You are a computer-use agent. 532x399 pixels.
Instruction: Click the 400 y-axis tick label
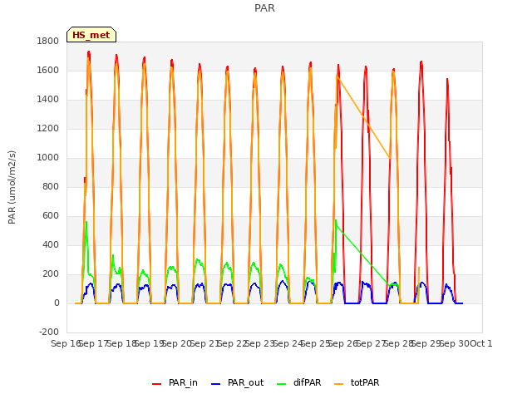[x=51, y=245]
